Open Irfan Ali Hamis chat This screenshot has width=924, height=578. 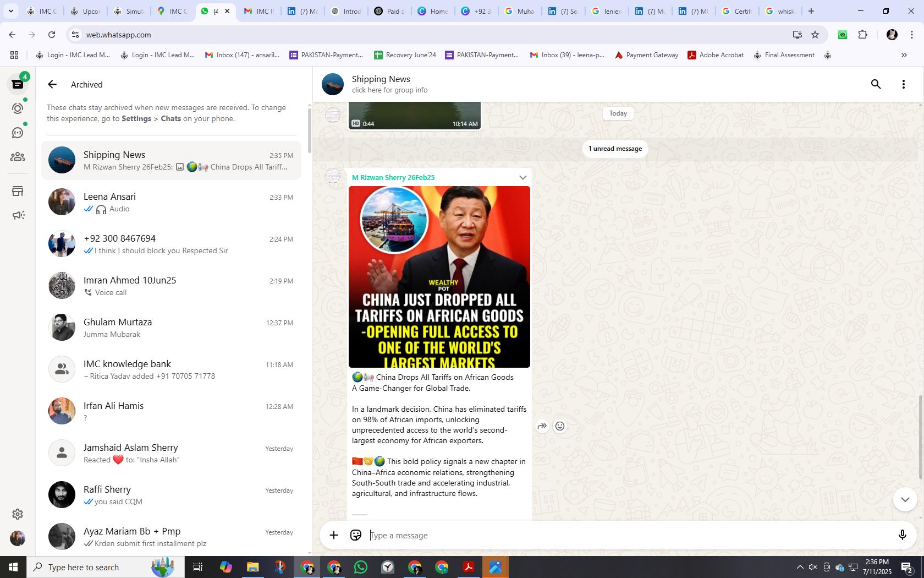[171, 411]
